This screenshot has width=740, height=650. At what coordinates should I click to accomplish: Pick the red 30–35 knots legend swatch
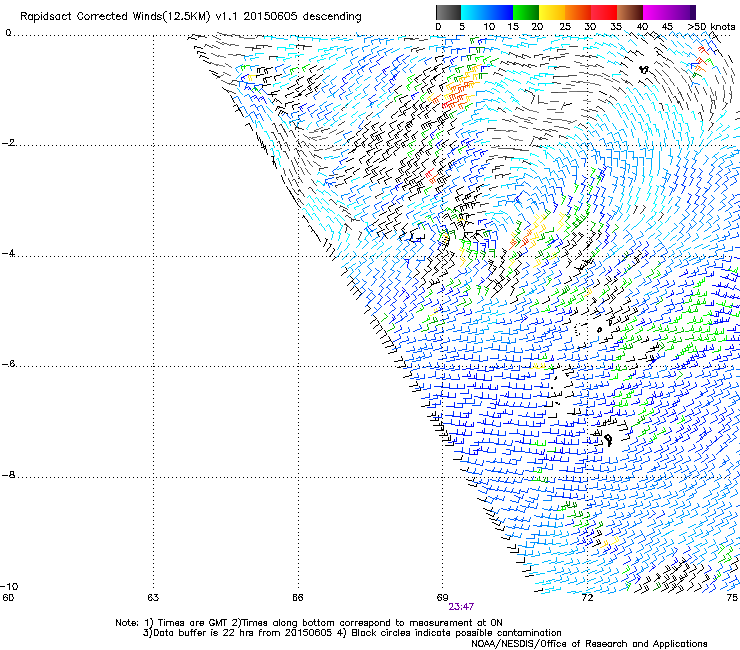pyautogui.click(x=604, y=12)
